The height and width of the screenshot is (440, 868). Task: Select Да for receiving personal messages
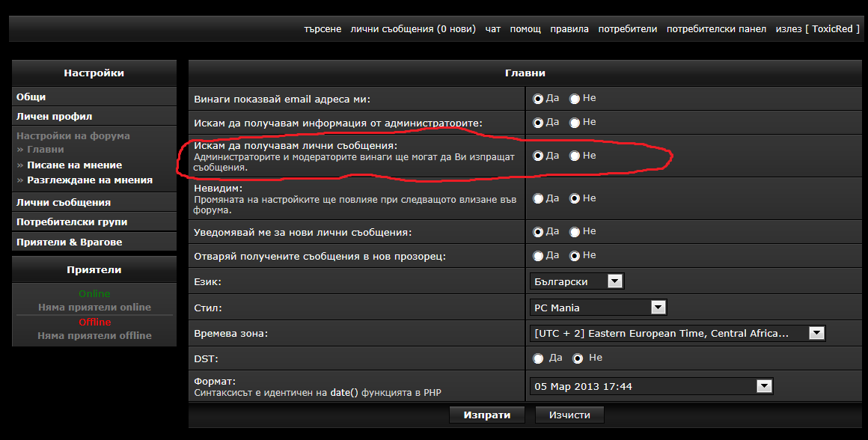click(537, 156)
